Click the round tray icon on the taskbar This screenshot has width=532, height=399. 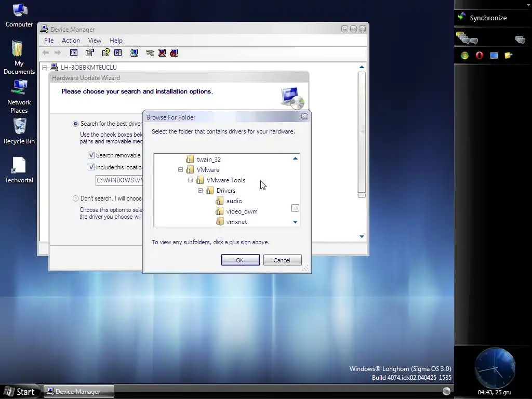click(x=446, y=391)
